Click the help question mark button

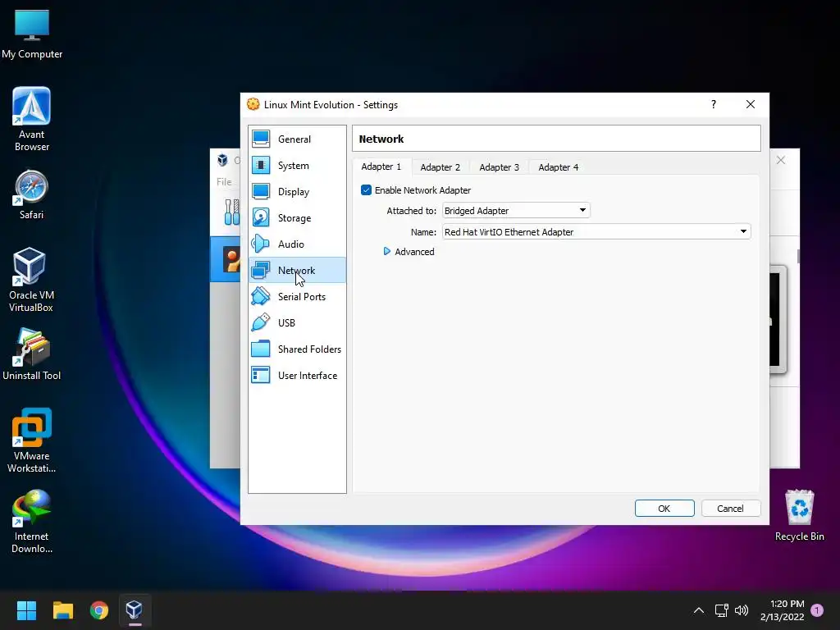pyautogui.click(x=713, y=104)
